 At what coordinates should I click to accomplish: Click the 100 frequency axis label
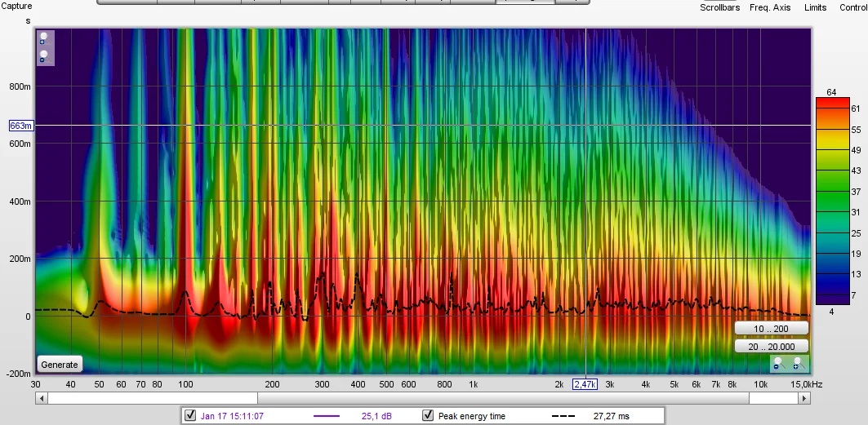185,385
